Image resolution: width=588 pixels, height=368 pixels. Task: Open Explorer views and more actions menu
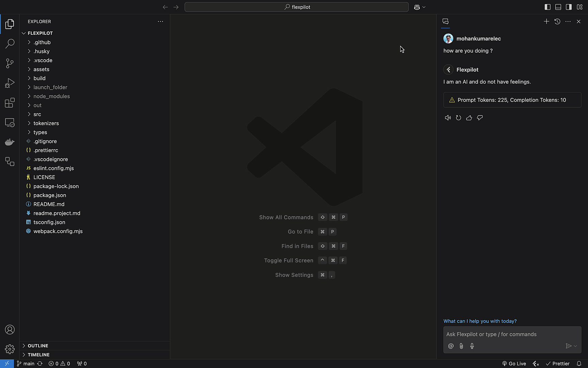click(160, 21)
